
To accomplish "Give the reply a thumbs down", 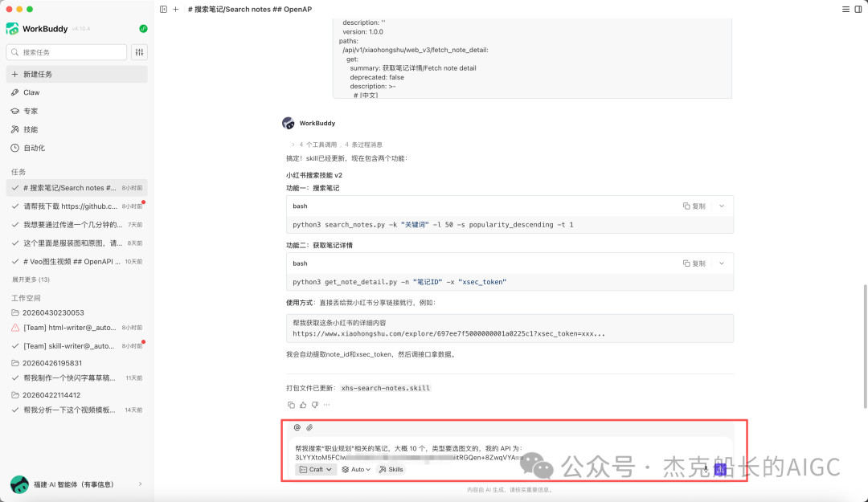I will tap(315, 405).
